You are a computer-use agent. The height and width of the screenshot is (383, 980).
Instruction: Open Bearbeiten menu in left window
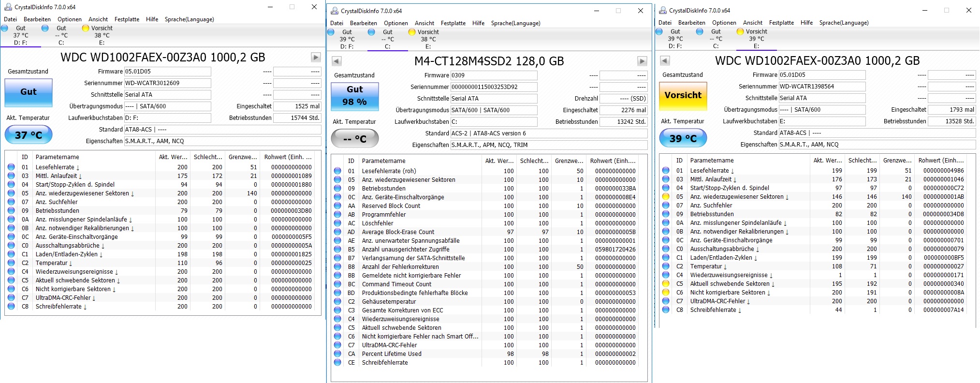point(37,19)
